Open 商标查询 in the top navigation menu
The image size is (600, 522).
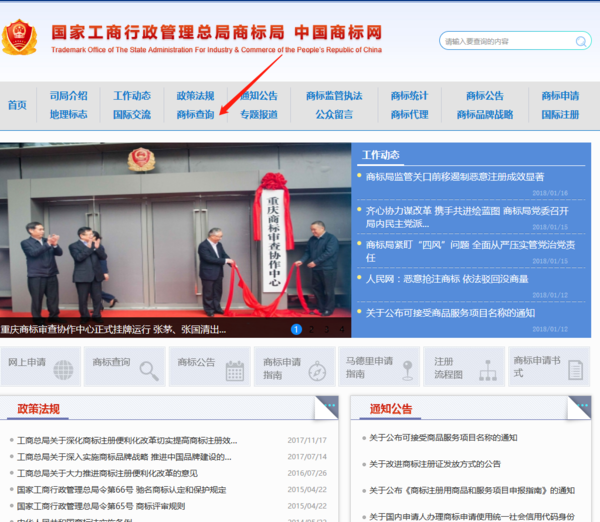[195, 115]
